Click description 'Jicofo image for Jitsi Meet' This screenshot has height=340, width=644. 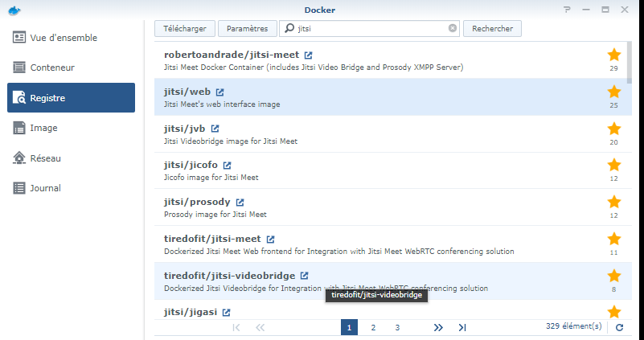tap(211, 178)
